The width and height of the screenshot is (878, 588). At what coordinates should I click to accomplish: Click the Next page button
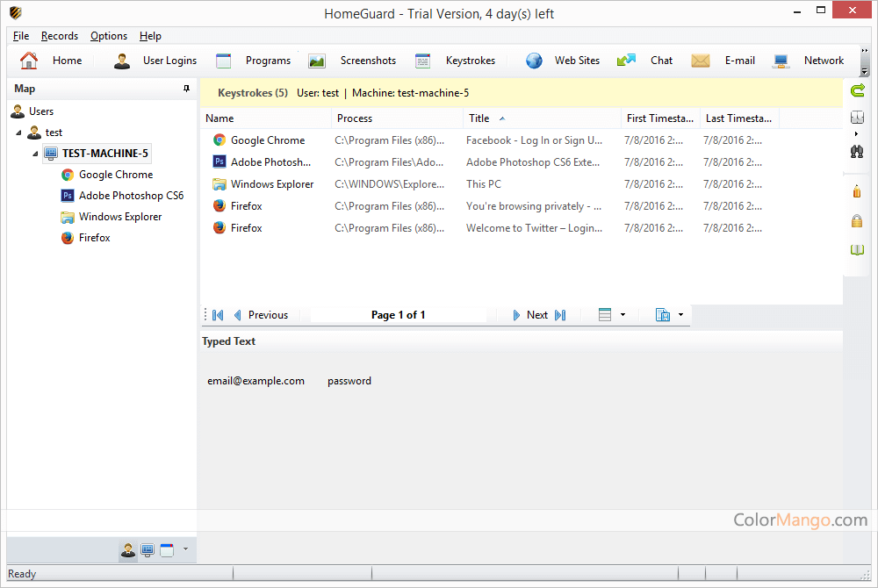click(530, 315)
